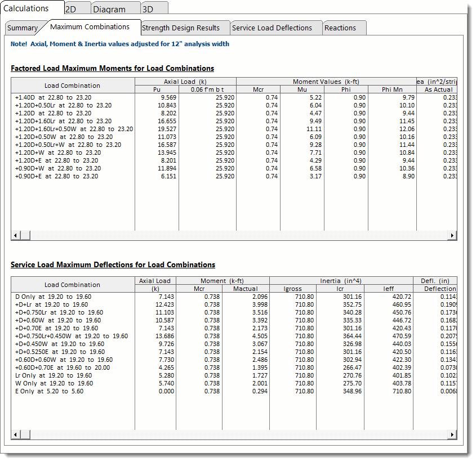Select row +D+0.750Lr+0.450W

click(x=234, y=336)
